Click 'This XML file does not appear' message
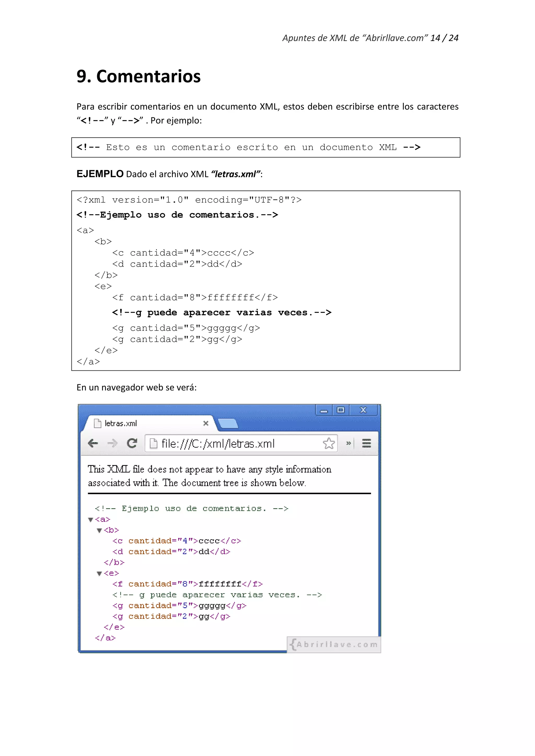535x756 pixels. pos(210,476)
